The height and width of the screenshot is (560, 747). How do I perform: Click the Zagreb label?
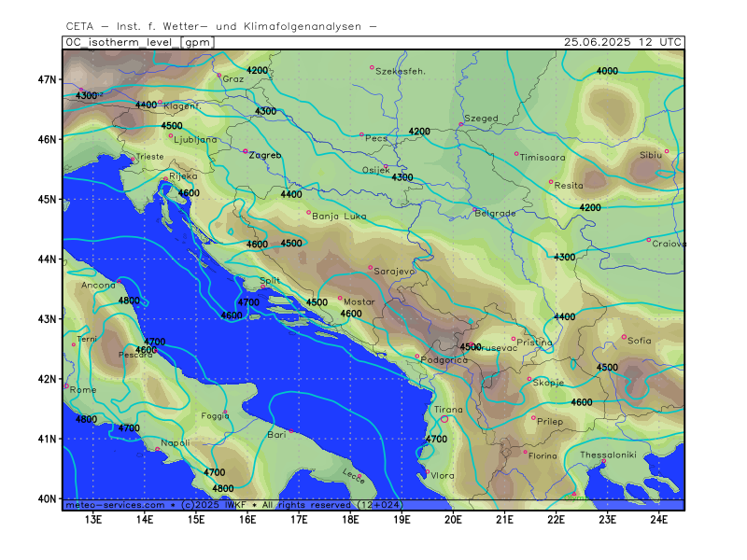(x=265, y=156)
